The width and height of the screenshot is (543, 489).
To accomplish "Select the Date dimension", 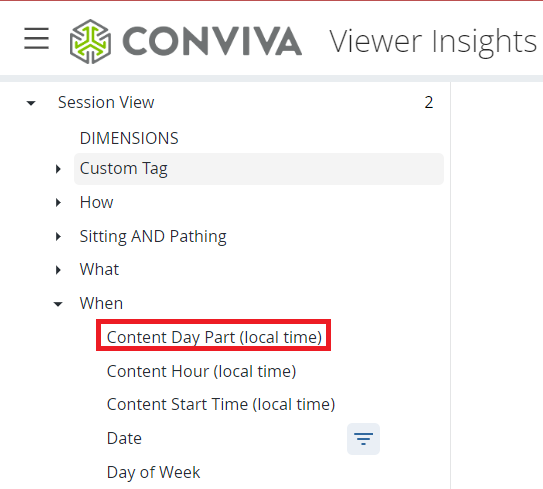I will click(x=124, y=438).
